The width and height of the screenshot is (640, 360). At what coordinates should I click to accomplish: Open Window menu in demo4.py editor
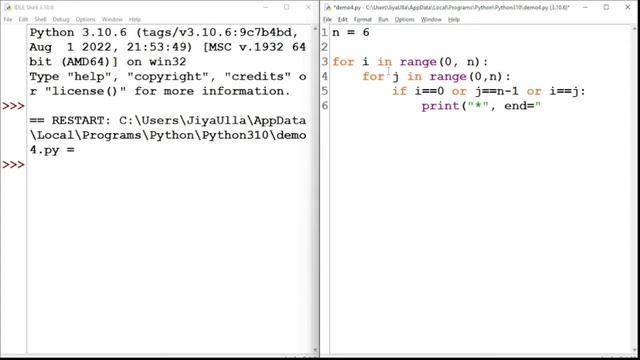point(431,19)
